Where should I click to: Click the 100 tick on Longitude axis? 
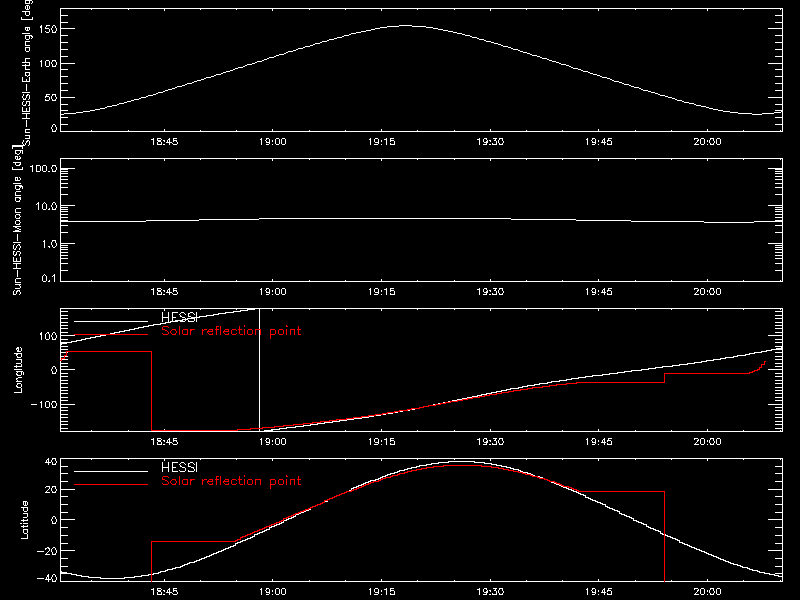point(50,336)
